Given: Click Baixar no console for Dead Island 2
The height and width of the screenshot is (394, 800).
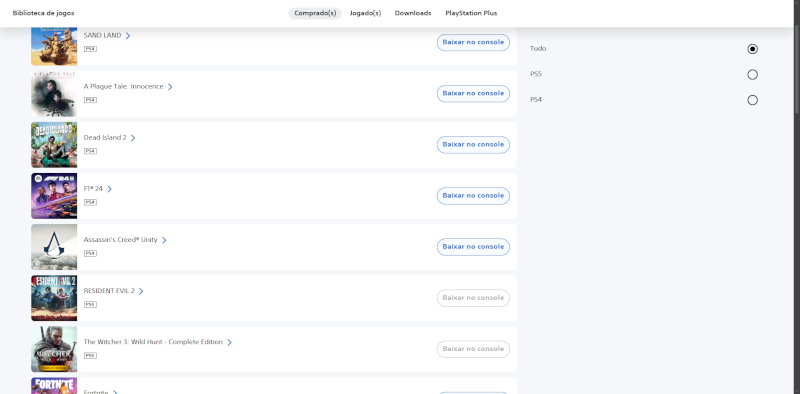Looking at the screenshot, I should coord(473,144).
